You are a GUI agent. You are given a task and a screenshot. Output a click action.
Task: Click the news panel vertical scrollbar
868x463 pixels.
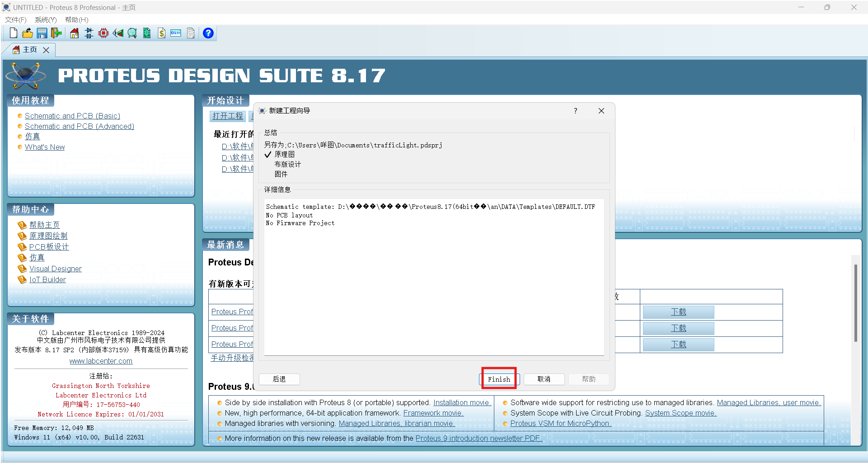pyautogui.click(x=855, y=303)
